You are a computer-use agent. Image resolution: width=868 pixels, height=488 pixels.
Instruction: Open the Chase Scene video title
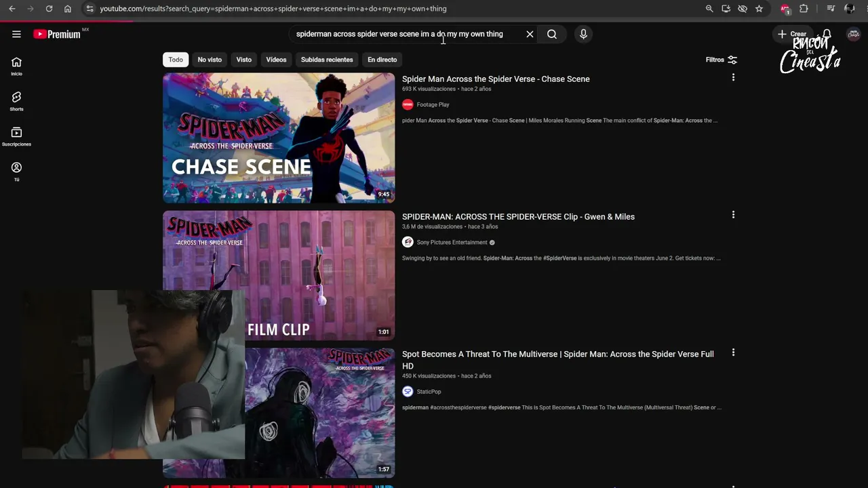(496, 79)
